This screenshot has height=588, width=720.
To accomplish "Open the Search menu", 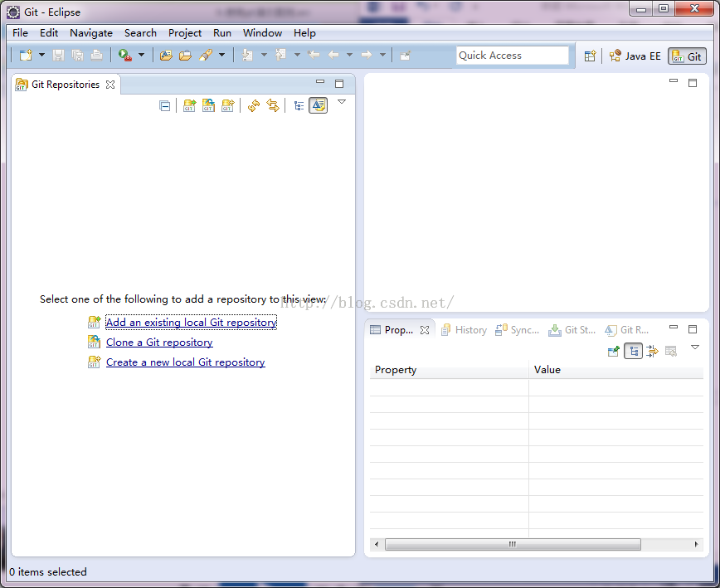I will point(140,33).
